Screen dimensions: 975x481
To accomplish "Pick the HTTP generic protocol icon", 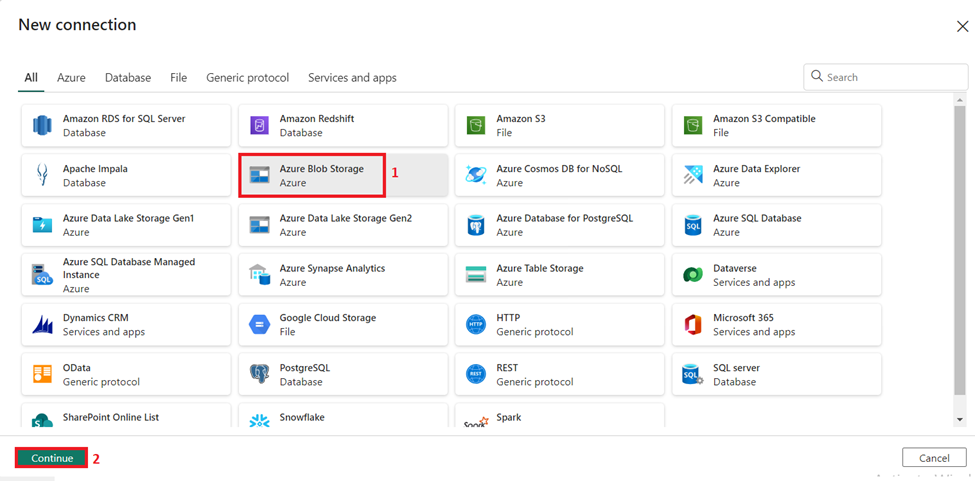I will click(476, 324).
